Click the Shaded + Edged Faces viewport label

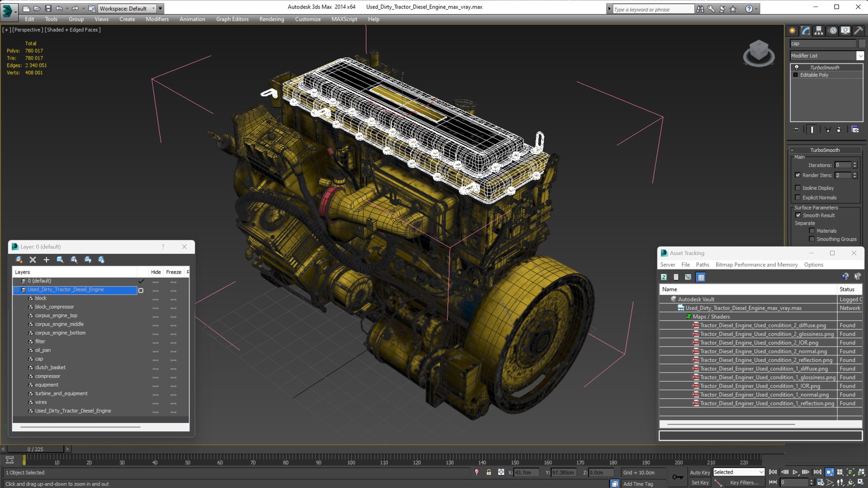click(x=73, y=30)
